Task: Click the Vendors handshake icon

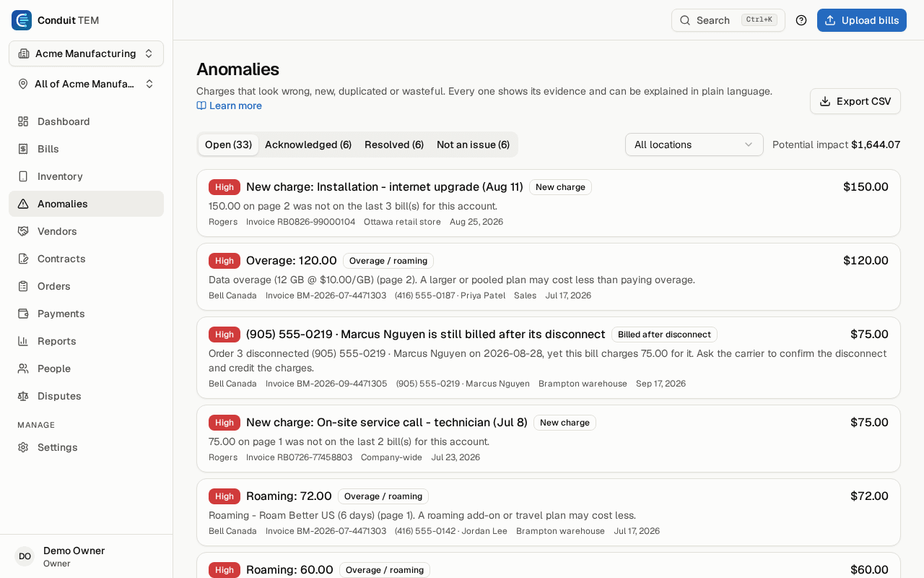Action: tap(23, 231)
